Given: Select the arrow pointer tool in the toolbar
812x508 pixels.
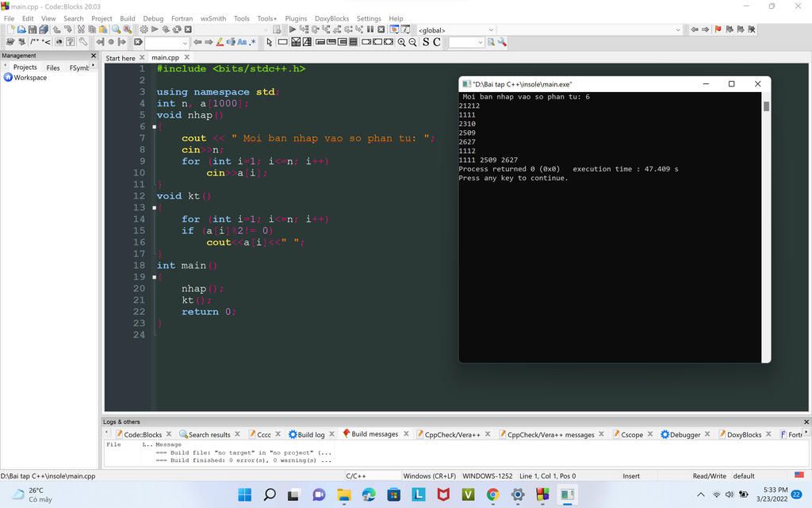Looking at the screenshot, I should [x=269, y=42].
